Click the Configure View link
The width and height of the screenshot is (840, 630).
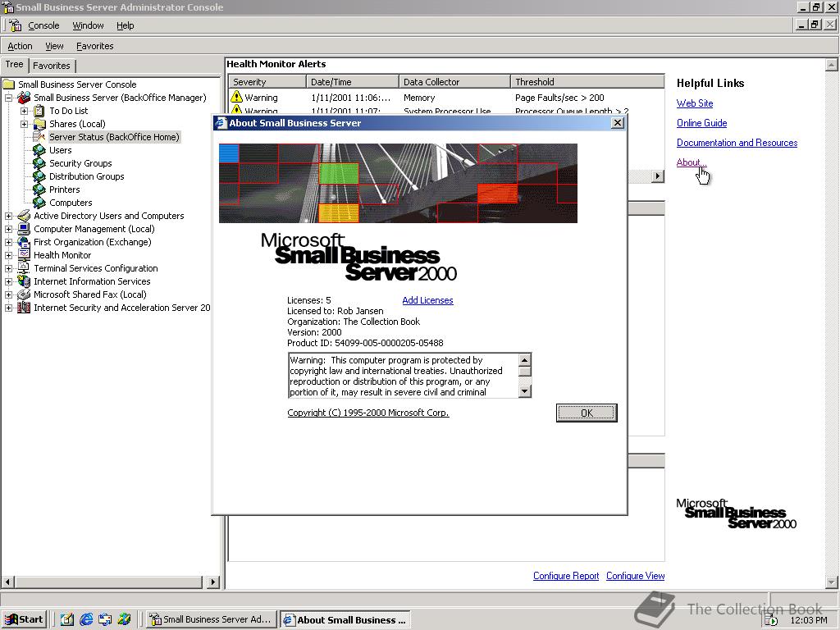pyautogui.click(x=636, y=575)
